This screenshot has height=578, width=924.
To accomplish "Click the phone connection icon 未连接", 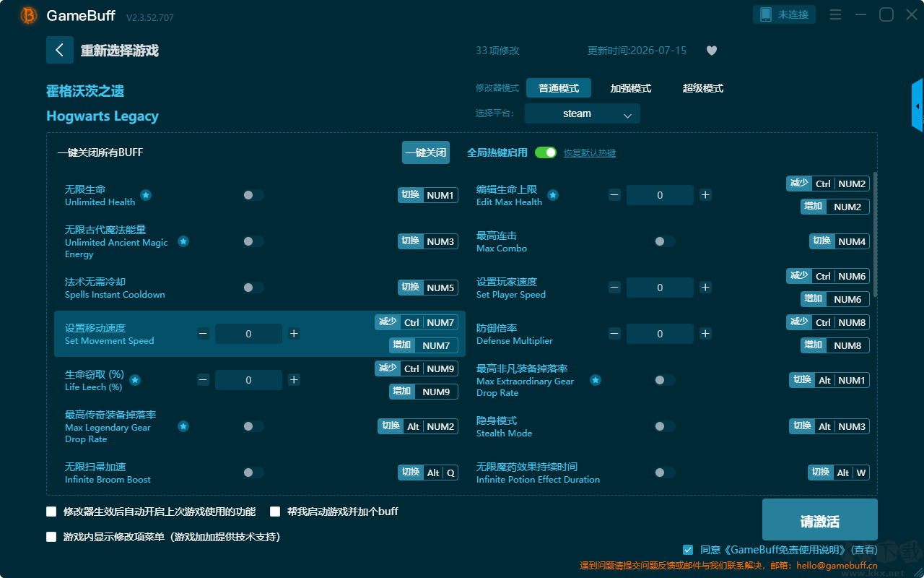I will point(785,14).
